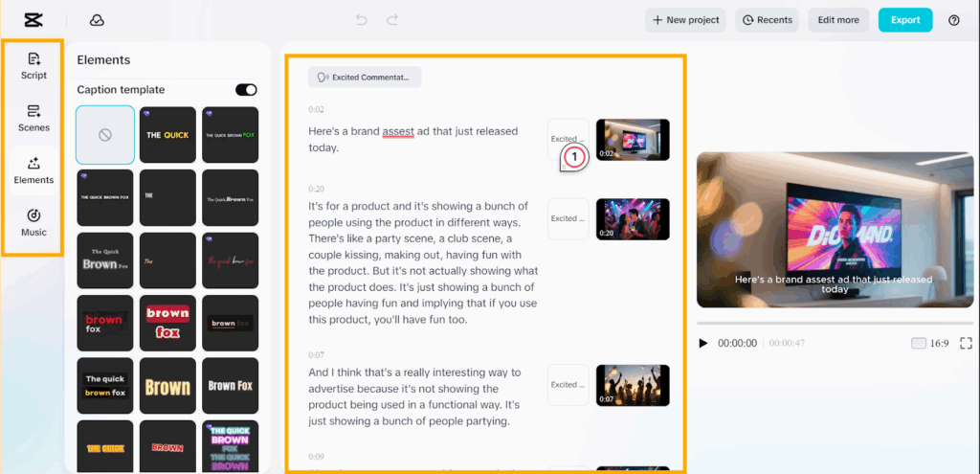Select the red handwritten script caption template
Image resolution: width=980 pixels, height=474 pixels.
[x=230, y=260]
